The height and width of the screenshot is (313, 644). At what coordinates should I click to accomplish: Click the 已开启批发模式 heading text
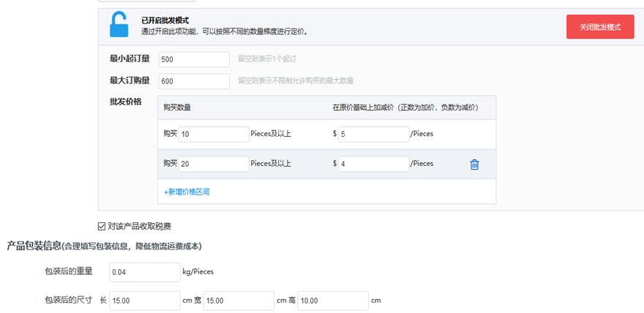(165, 20)
